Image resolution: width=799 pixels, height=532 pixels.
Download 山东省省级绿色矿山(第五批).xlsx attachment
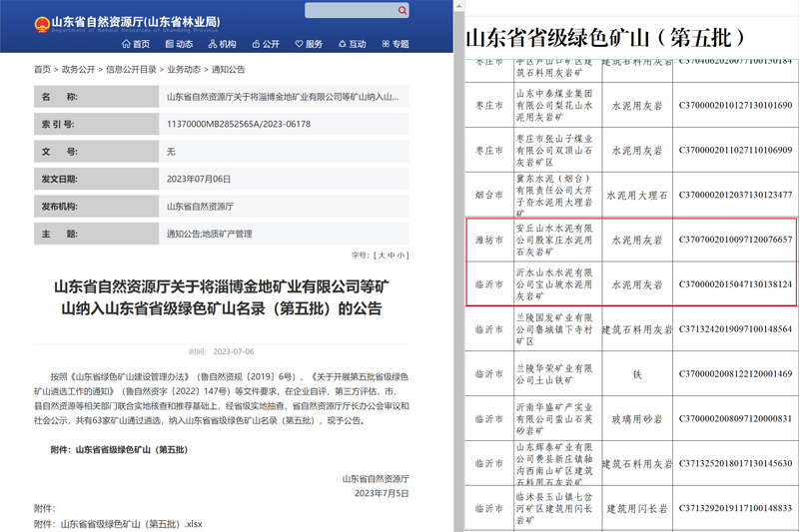coord(131,523)
